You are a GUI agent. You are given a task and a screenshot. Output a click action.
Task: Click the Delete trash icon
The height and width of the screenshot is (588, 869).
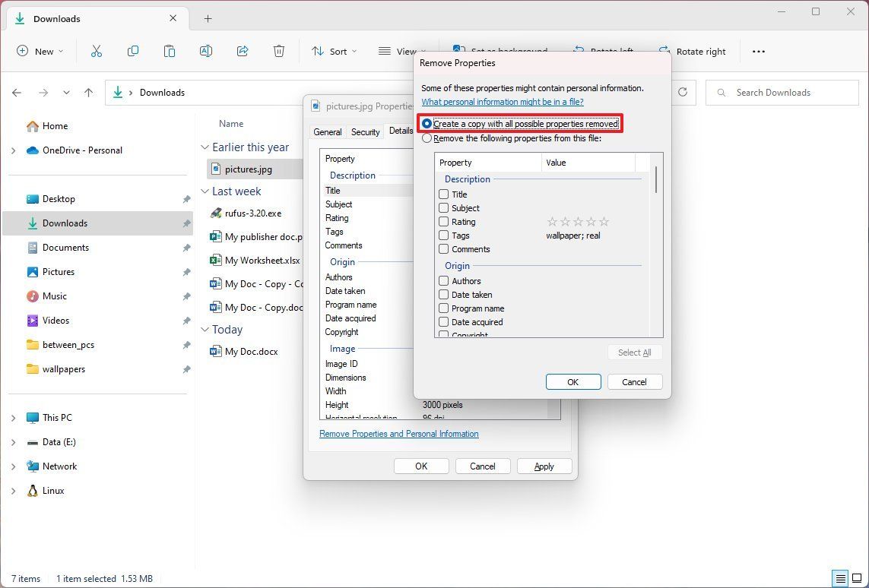click(278, 51)
